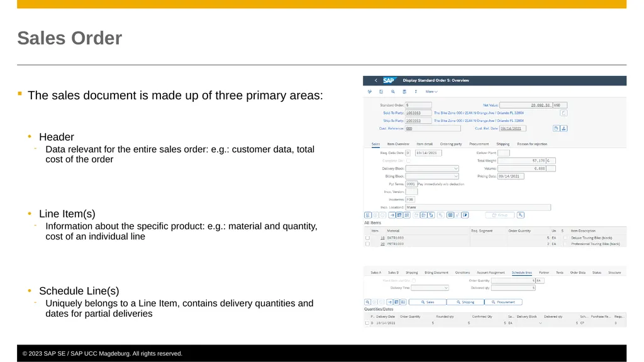Viewport: 644px width, 362px height.
Task: Toggle the Fixed Date and Qty checkbox
Action: click(414, 281)
